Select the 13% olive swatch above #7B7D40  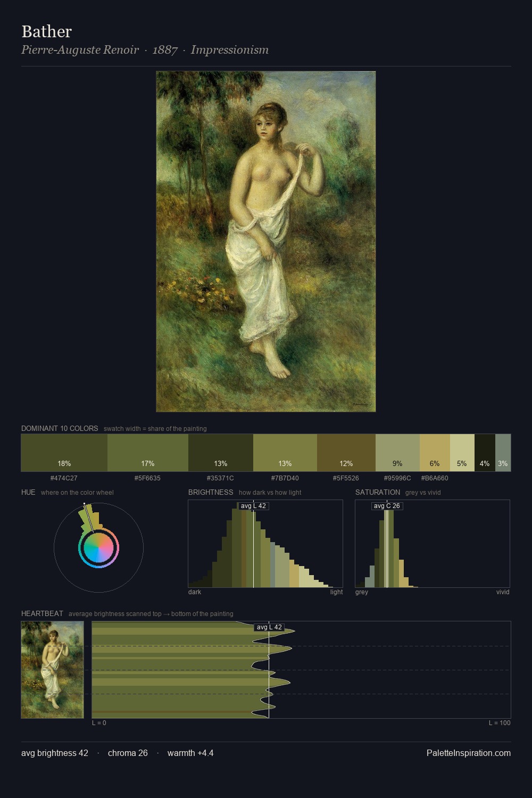point(285,453)
